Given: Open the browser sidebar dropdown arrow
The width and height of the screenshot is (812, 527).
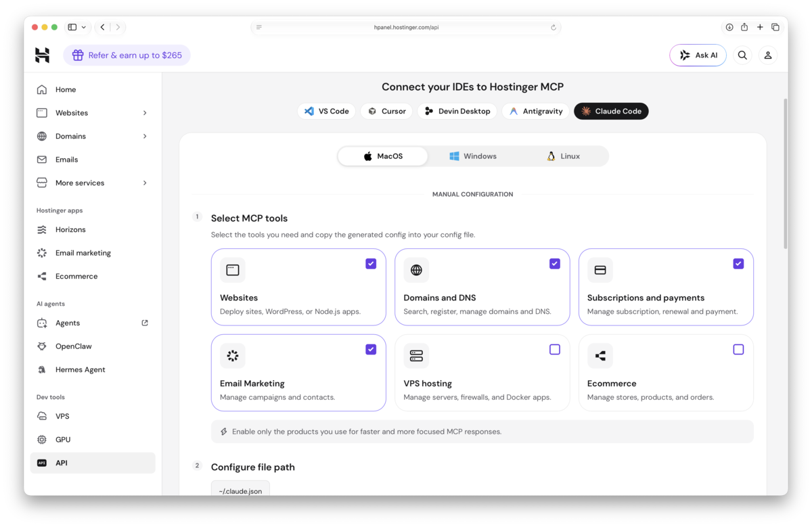Looking at the screenshot, I should pyautogui.click(x=84, y=27).
